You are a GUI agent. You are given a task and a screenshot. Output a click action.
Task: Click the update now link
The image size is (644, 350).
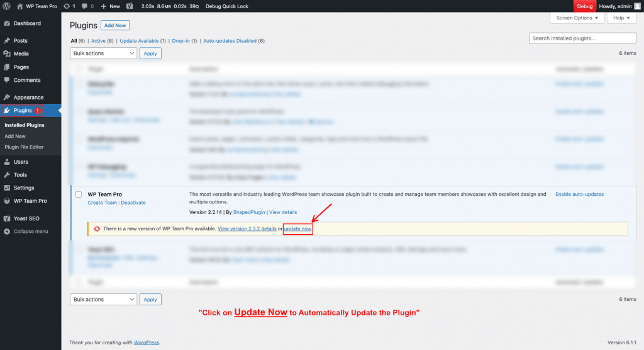[x=297, y=229]
